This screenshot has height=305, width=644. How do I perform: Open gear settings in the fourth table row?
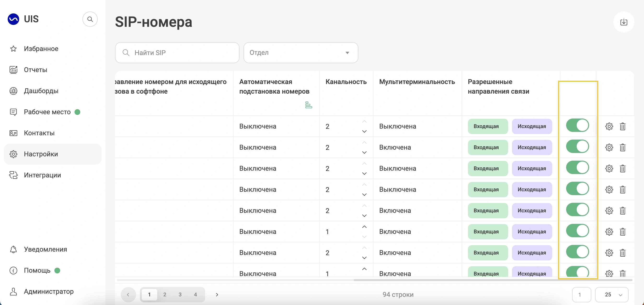(609, 190)
